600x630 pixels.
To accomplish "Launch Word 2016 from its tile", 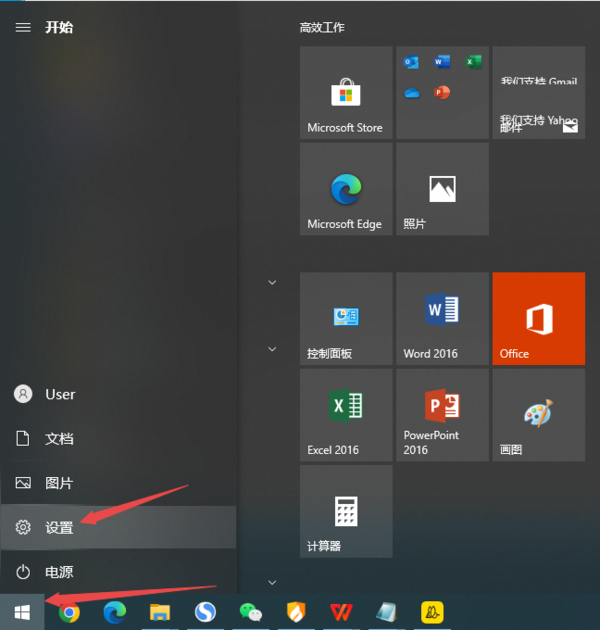I will click(x=442, y=318).
